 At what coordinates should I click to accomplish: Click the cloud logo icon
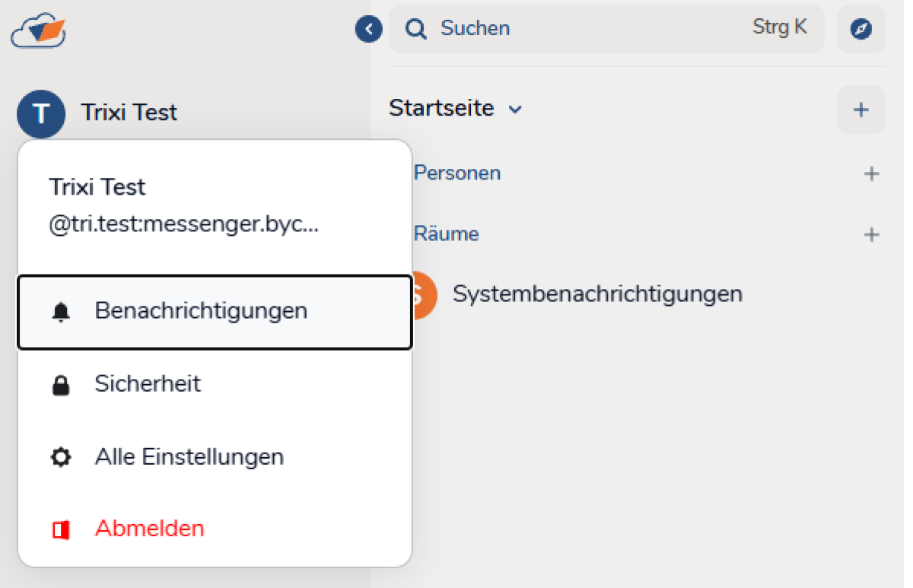(39, 29)
